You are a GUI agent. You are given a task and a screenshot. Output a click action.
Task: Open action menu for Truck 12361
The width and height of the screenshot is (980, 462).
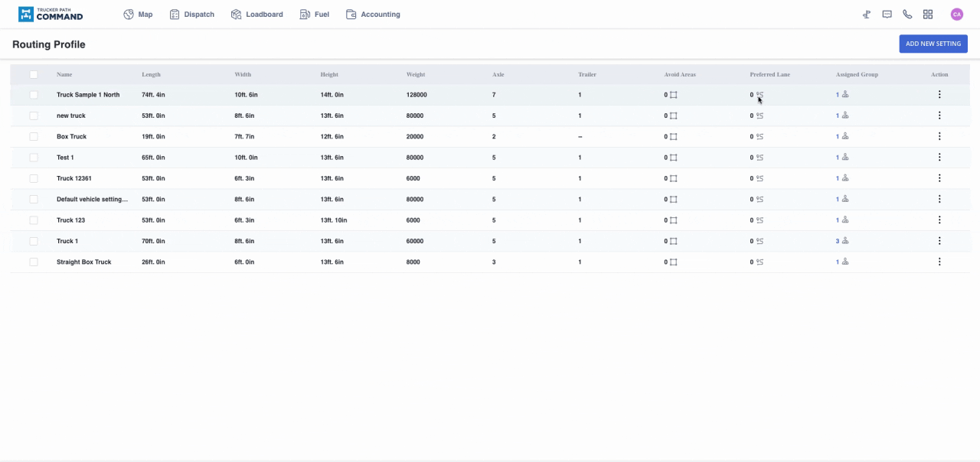[x=939, y=178]
